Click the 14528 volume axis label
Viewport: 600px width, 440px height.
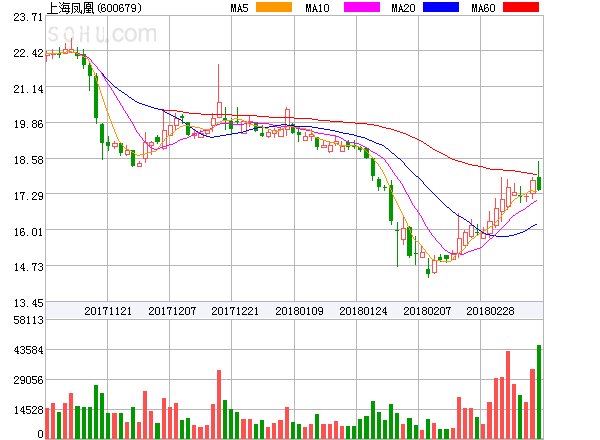tap(28, 410)
